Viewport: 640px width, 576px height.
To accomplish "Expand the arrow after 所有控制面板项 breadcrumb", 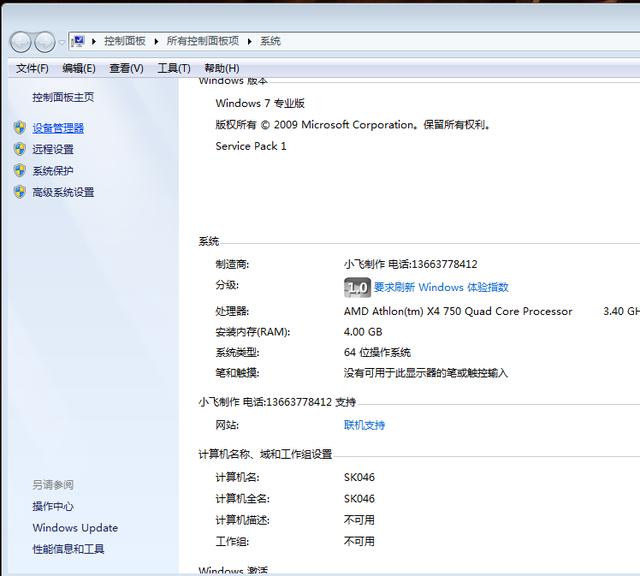I will [x=249, y=41].
